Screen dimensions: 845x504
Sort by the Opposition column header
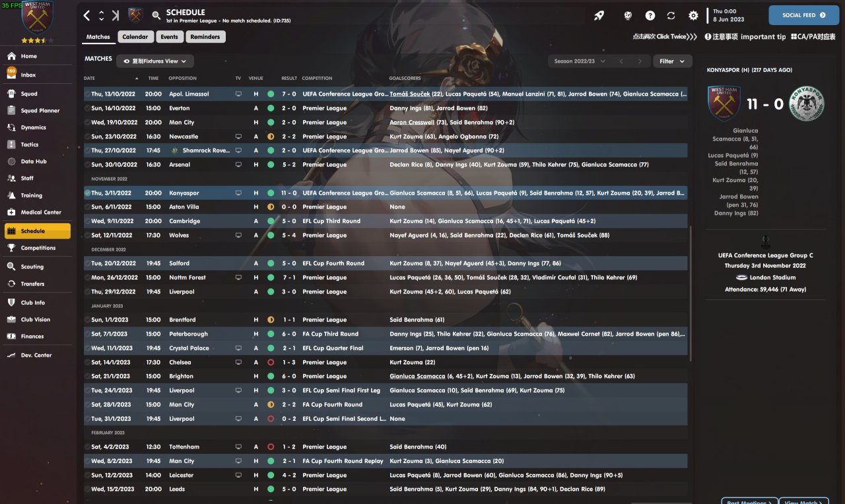(x=183, y=79)
